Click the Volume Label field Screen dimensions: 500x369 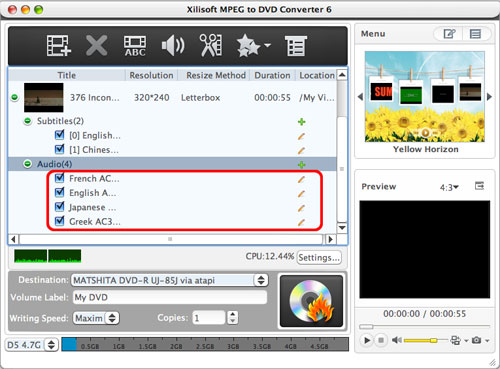[x=170, y=297]
